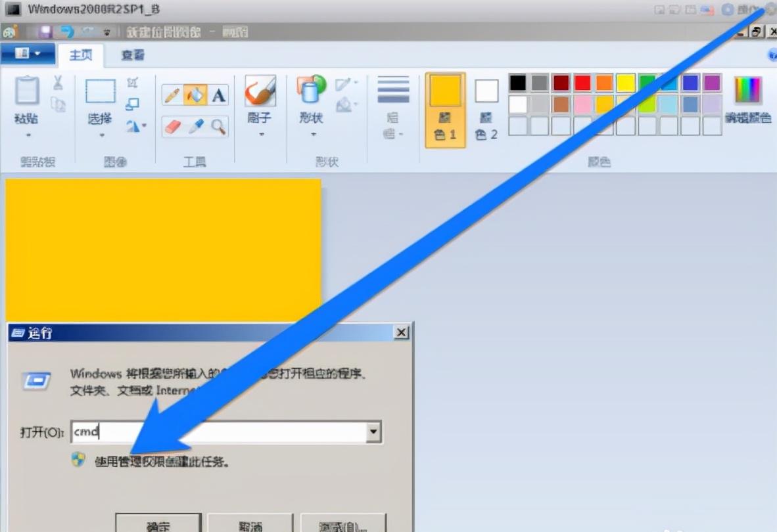Pick the brown color swatch

click(561, 104)
